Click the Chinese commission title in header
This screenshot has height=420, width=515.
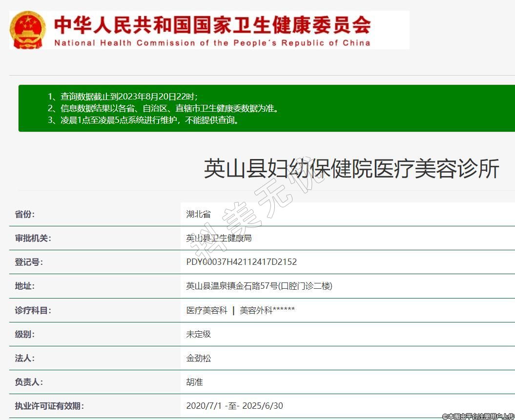coord(212,24)
